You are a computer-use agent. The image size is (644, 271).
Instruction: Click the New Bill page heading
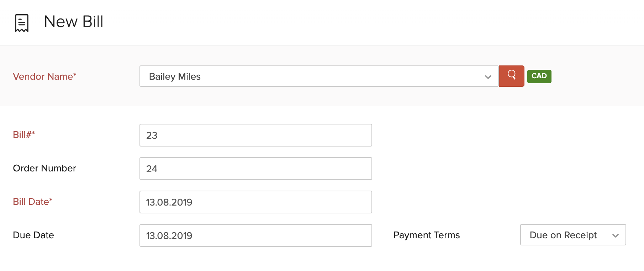(74, 22)
